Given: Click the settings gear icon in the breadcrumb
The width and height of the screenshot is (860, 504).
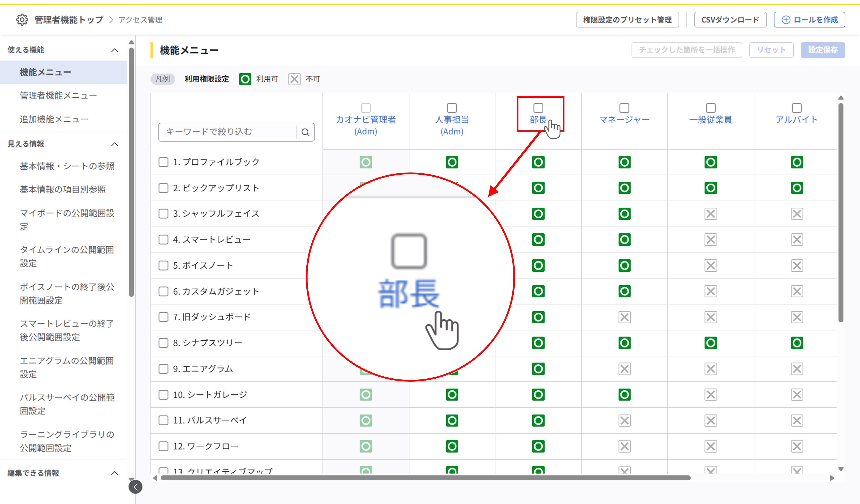Looking at the screenshot, I should tap(22, 20).
